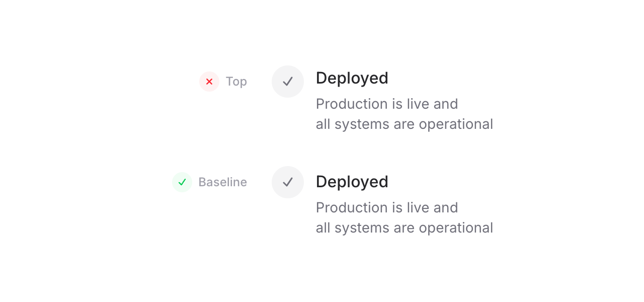Select the gray checkmark circle beside bottom Deployed

(x=288, y=182)
